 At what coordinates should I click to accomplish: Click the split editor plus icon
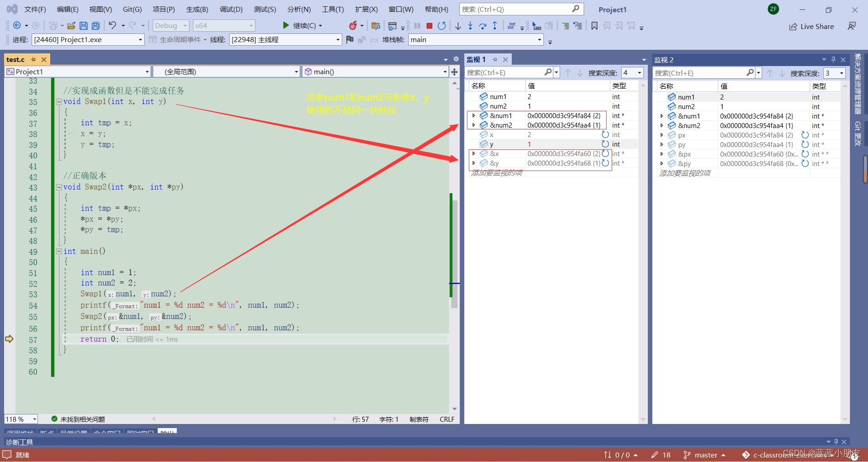pos(454,71)
